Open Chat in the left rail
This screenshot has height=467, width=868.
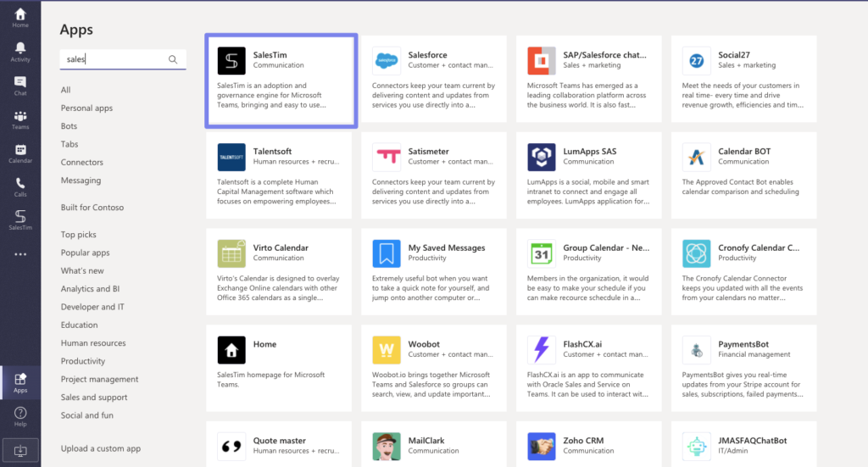pos(20,86)
